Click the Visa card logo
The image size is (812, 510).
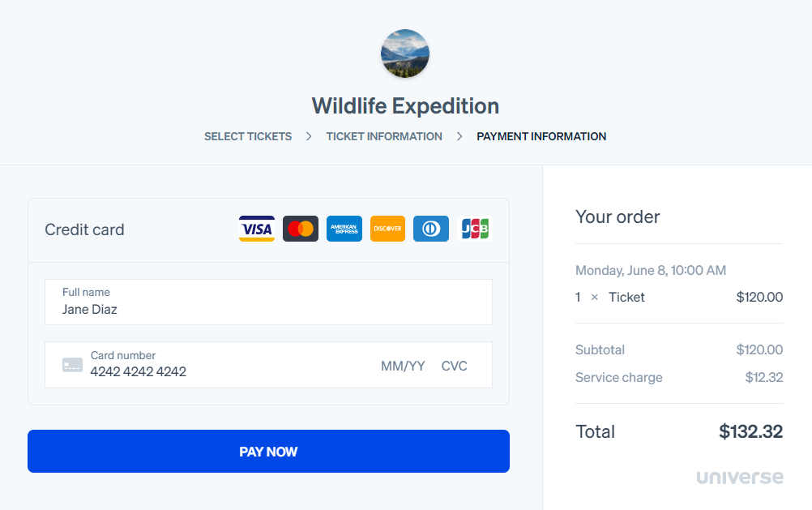tap(257, 229)
